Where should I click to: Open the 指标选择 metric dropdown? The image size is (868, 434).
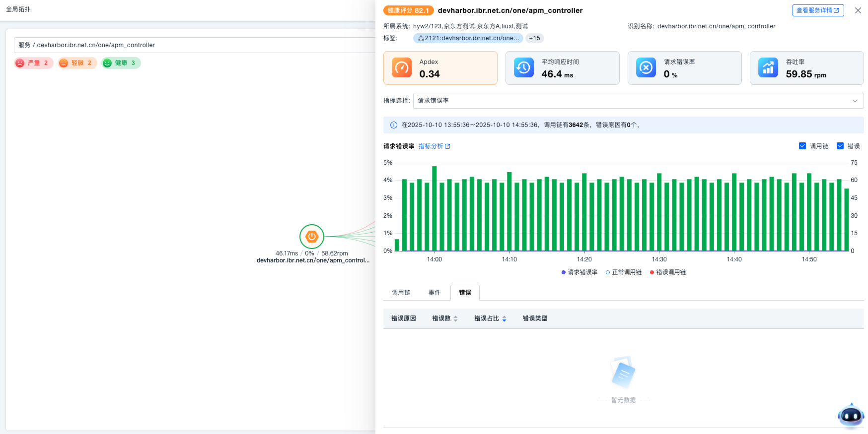point(638,101)
